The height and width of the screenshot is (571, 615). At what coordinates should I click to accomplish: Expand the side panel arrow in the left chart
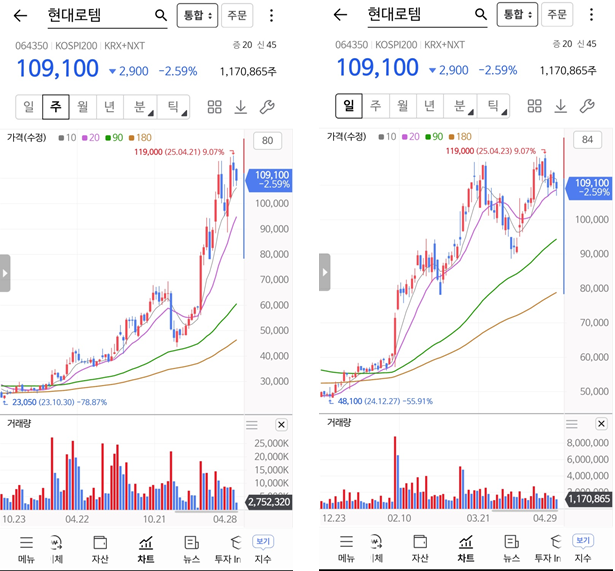click(x=5, y=273)
